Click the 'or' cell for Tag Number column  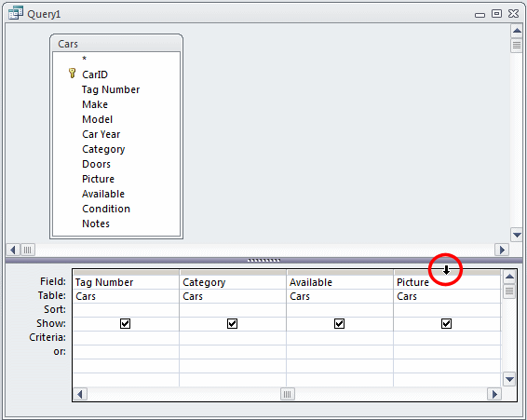[126, 352]
